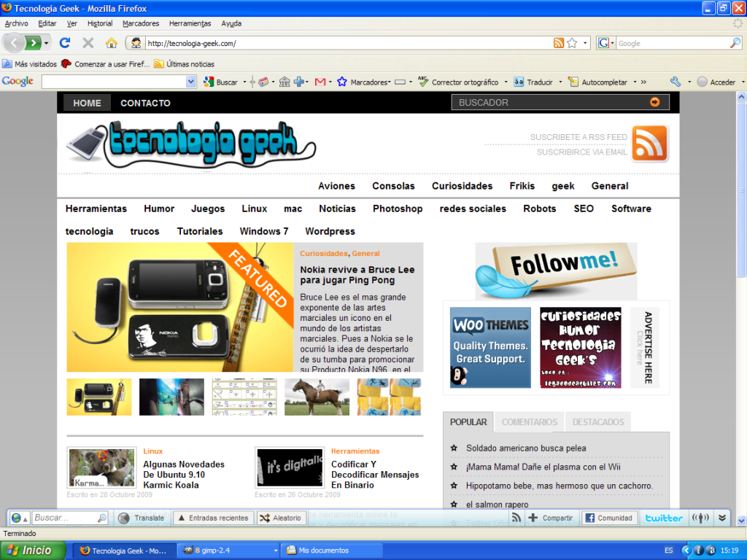Select the horse thumbnail in featured slider

[317, 397]
